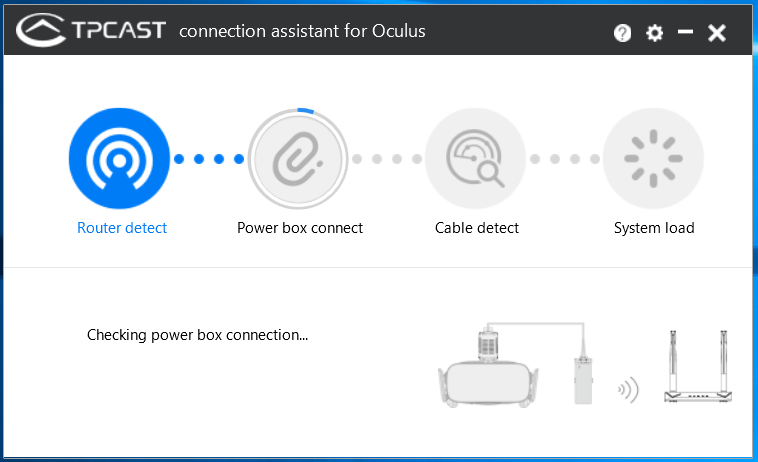Click the router illustration with antennas
This screenshot has width=758, height=462.
click(698, 366)
